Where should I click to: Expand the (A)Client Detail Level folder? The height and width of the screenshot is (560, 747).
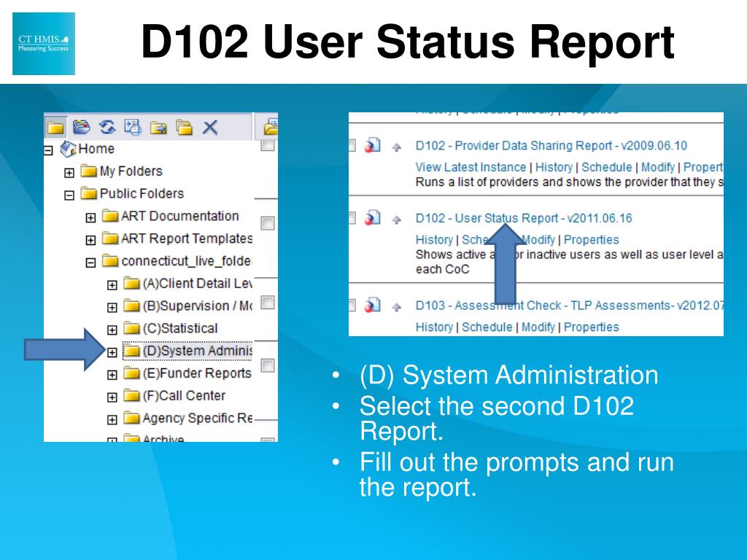pos(112,285)
